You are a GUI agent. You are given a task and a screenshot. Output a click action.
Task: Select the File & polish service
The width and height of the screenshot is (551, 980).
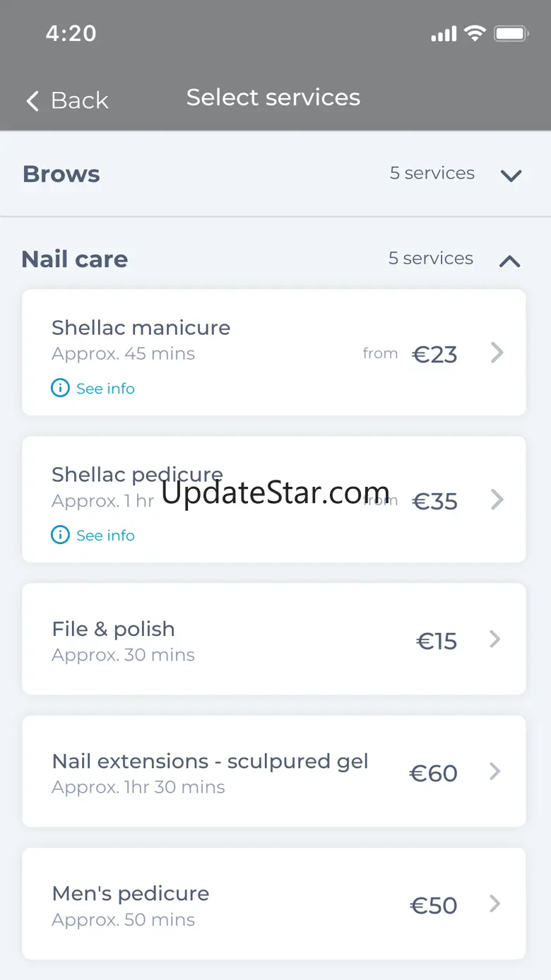coord(113,629)
